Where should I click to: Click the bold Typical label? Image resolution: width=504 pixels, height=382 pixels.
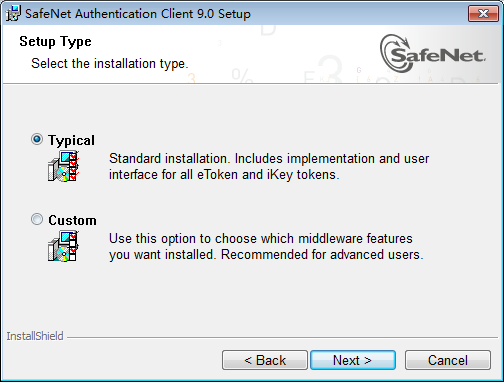pyautogui.click(x=71, y=140)
